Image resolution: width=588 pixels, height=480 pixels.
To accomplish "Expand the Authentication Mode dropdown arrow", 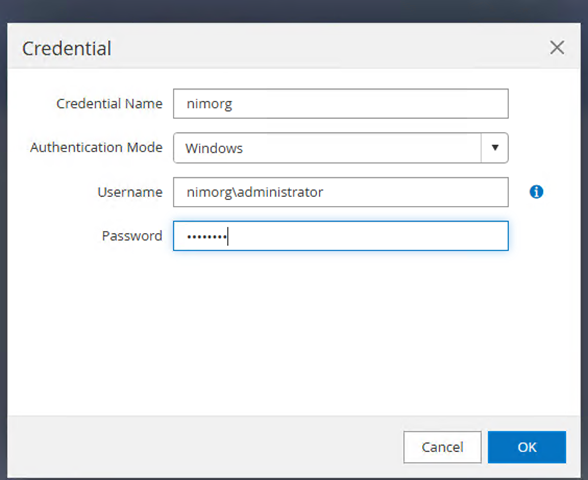I will point(495,148).
